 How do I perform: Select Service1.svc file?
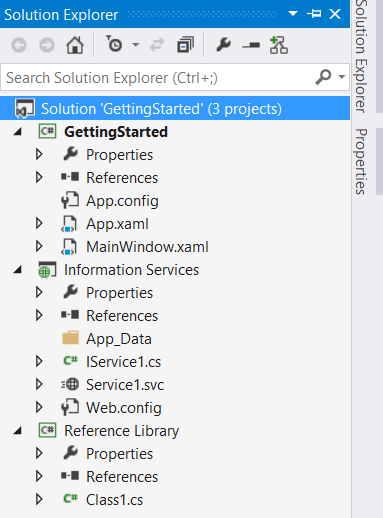(125, 385)
